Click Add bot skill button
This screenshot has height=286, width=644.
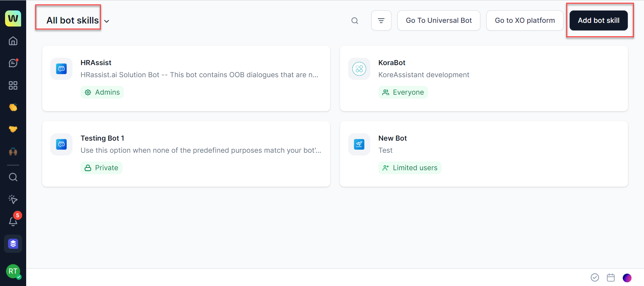tap(598, 20)
